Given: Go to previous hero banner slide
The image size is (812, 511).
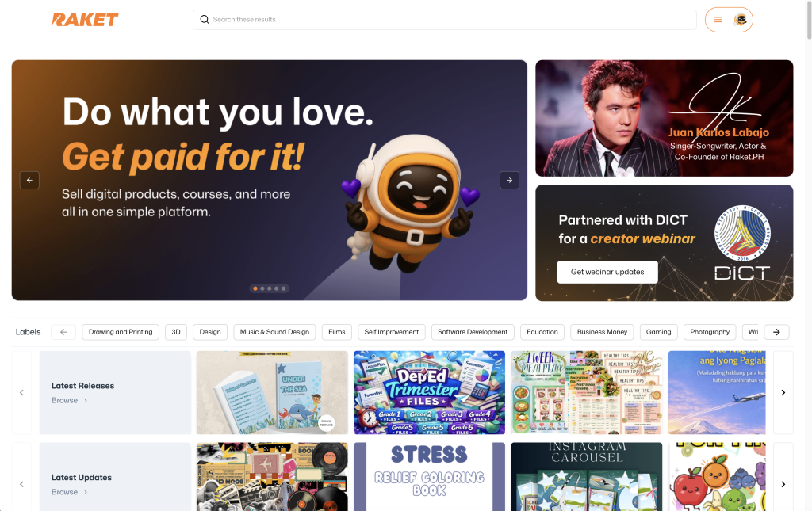Looking at the screenshot, I should click(29, 180).
